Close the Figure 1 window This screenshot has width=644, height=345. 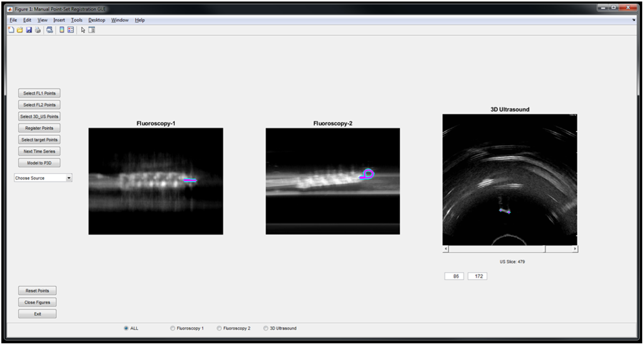tap(628, 8)
